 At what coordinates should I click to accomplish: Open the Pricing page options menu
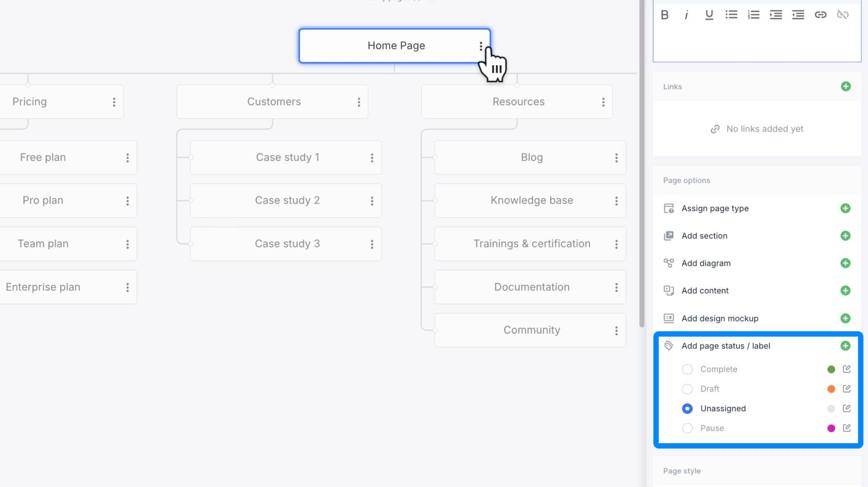click(114, 102)
